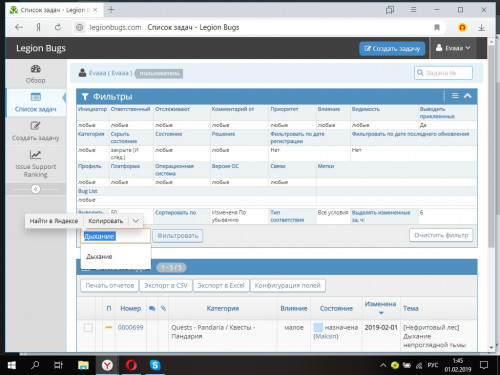Click the Фильтровать button

click(178, 236)
